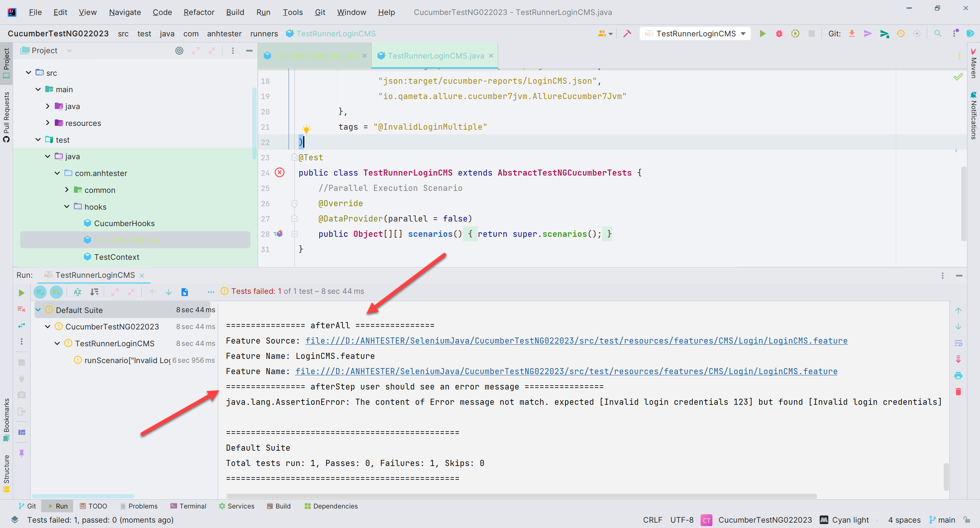Open the Terminal tool window button
Viewport: 980px width, 528px height.
pyautogui.click(x=188, y=506)
